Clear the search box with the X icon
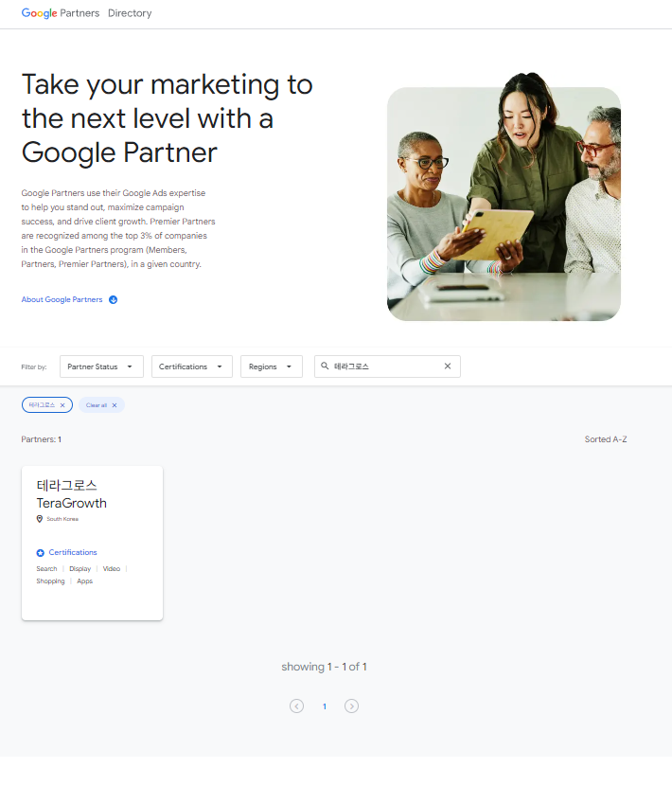The height and width of the screenshot is (786, 672). (x=448, y=366)
